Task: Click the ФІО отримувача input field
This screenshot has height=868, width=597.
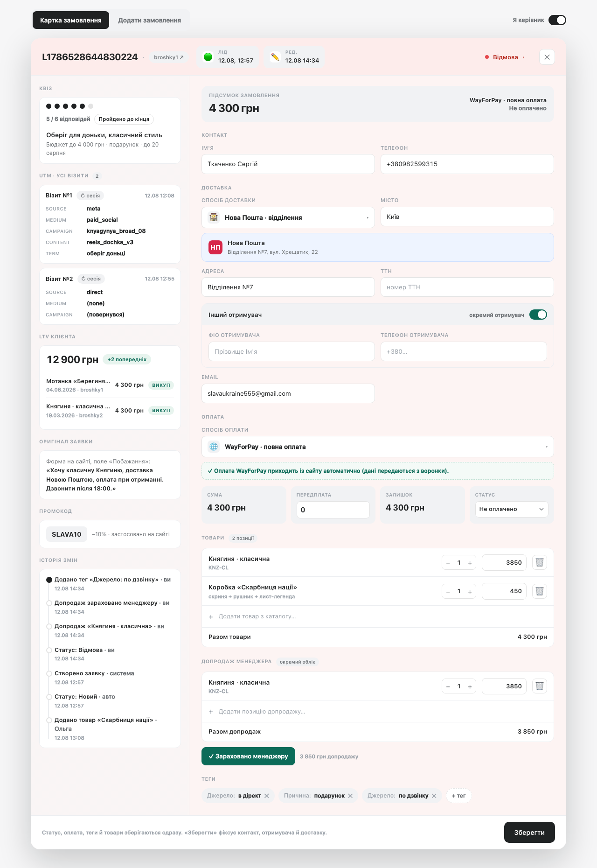Action: click(292, 351)
